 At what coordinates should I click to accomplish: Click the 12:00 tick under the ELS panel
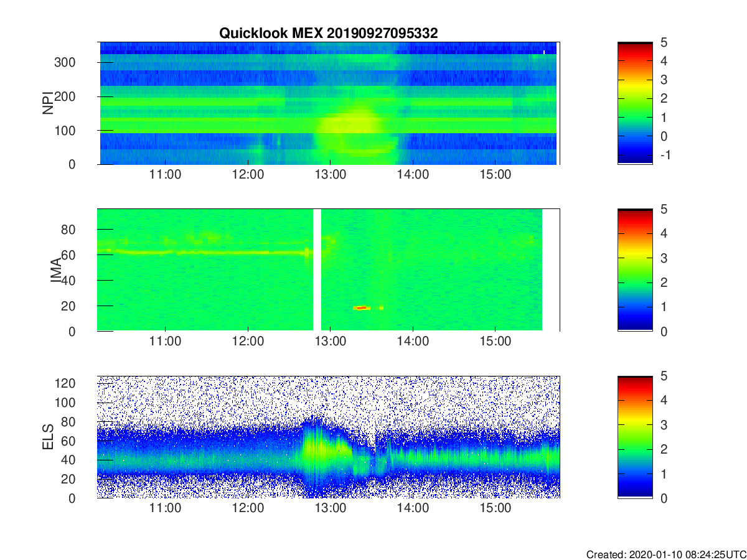pos(248,509)
